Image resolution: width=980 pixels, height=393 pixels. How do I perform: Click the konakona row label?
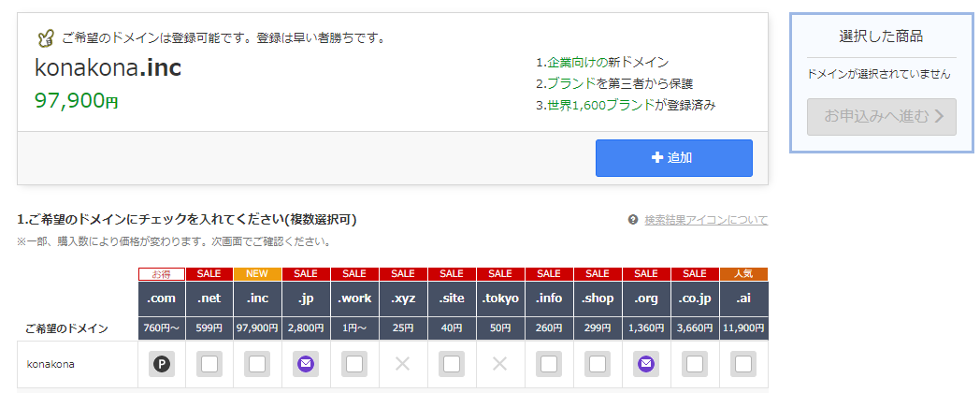point(50,364)
